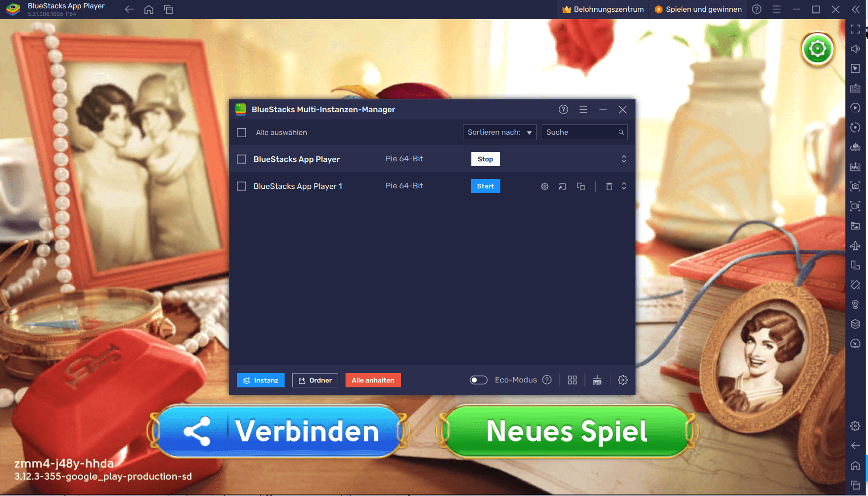Click the Ordner button

pos(315,380)
